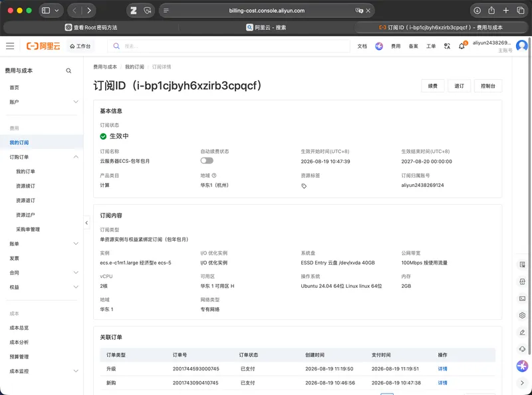Open the second icon in the right floating toolbar

pos(522,281)
